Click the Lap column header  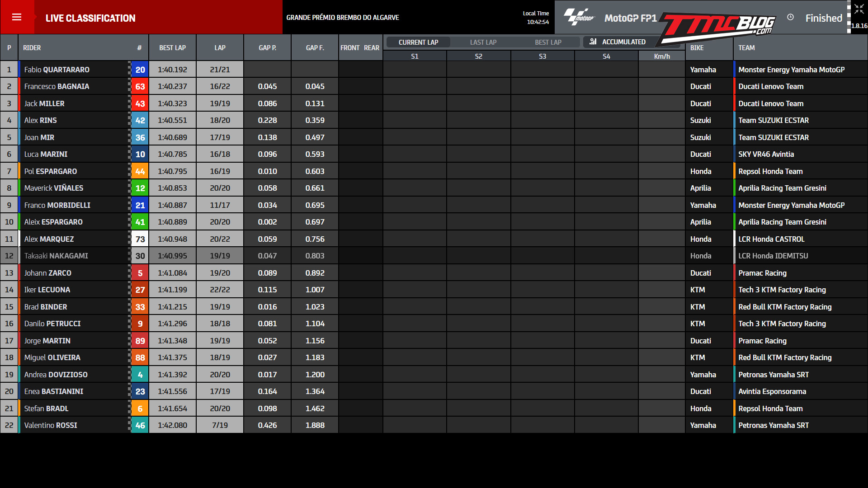pos(220,47)
